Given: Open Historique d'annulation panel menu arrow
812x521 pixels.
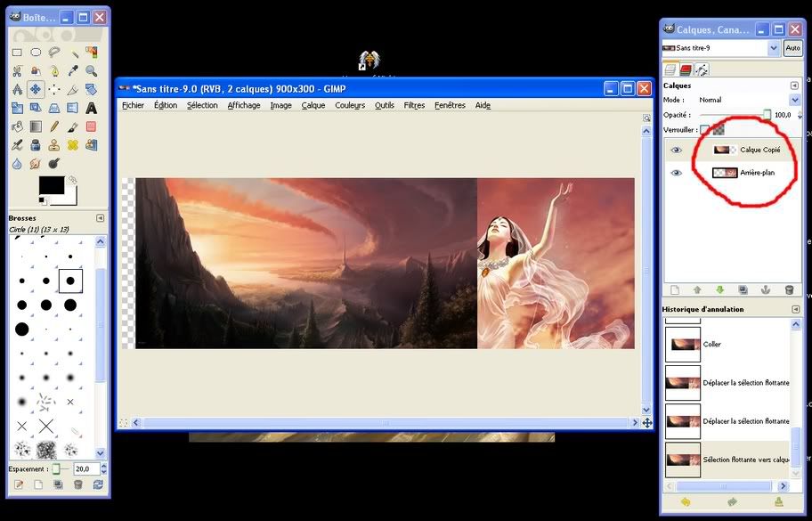Looking at the screenshot, I should [795, 309].
